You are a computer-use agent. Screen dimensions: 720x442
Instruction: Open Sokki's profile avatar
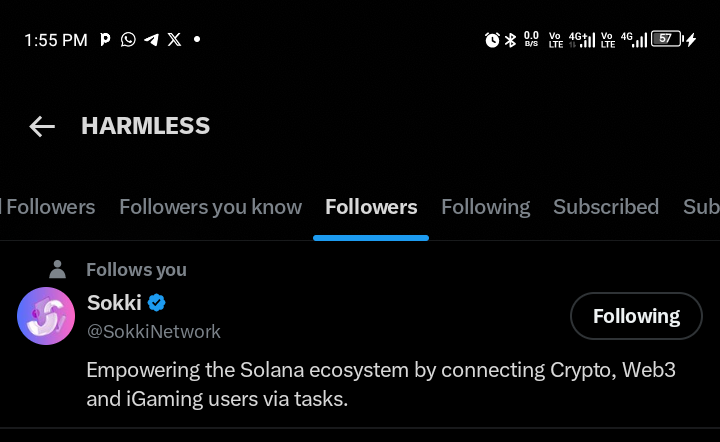[46, 316]
